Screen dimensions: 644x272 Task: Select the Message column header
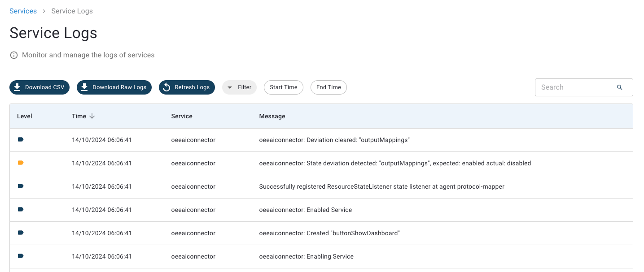click(x=272, y=116)
